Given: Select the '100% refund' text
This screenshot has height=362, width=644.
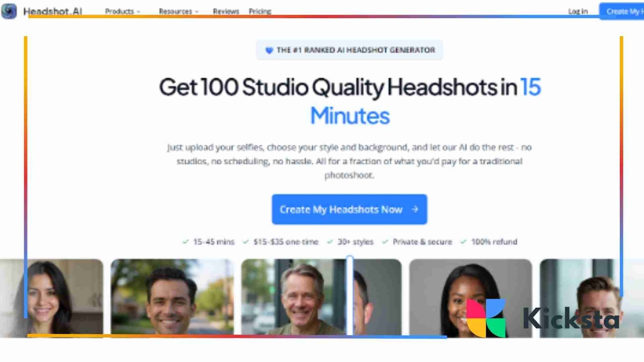Looking at the screenshot, I should 494,242.
